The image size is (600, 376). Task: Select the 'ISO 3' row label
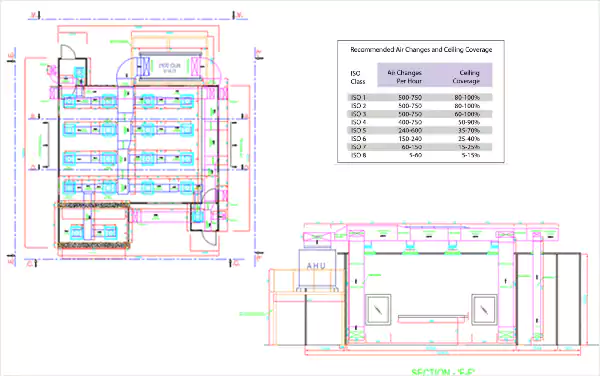pos(359,114)
